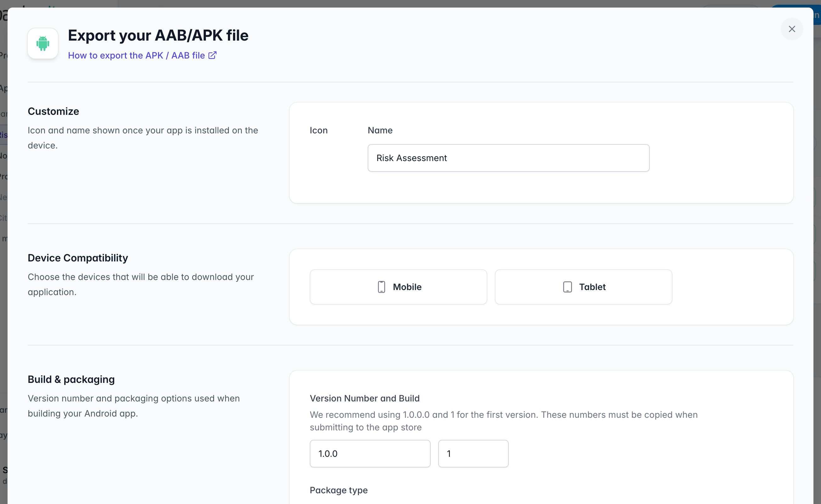Click the build number field showing 1

point(473,453)
